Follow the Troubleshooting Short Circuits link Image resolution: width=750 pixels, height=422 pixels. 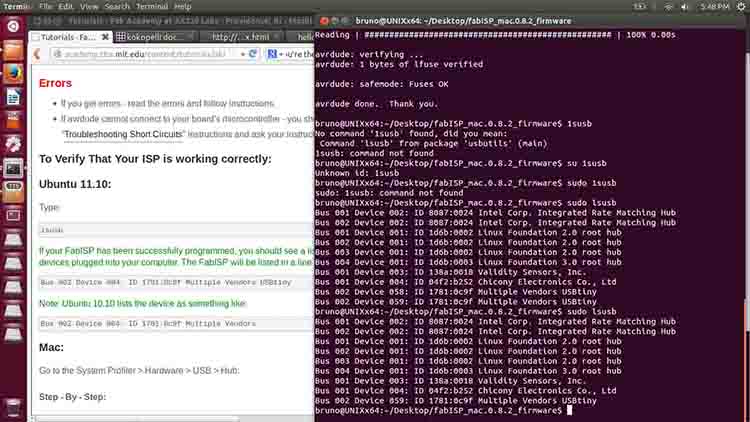point(123,134)
